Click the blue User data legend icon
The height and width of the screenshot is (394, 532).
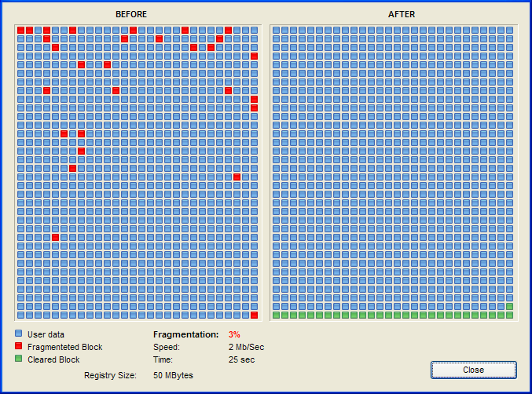[19, 334]
